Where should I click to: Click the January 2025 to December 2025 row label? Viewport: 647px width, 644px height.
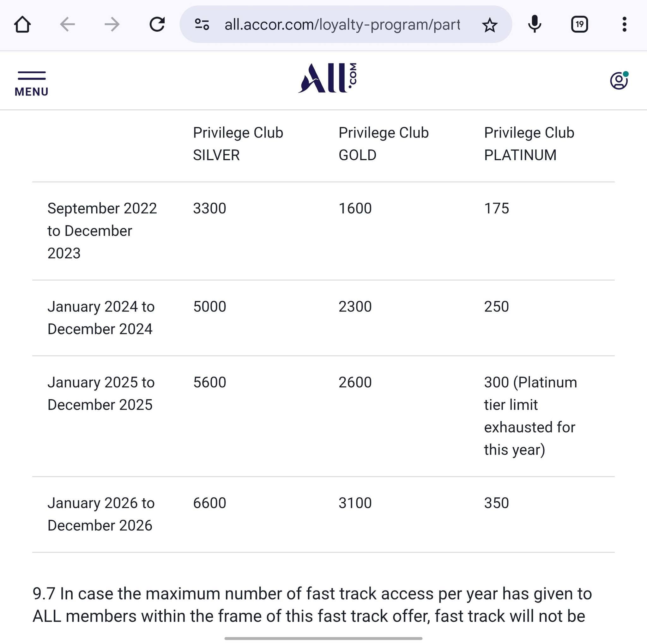click(x=101, y=393)
